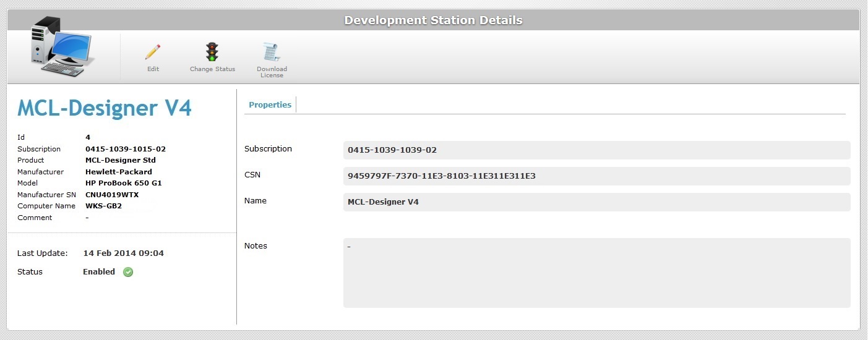The image size is (868, 340).
Task: Open Change Status traffic light icon
Action: coord(212,51)
